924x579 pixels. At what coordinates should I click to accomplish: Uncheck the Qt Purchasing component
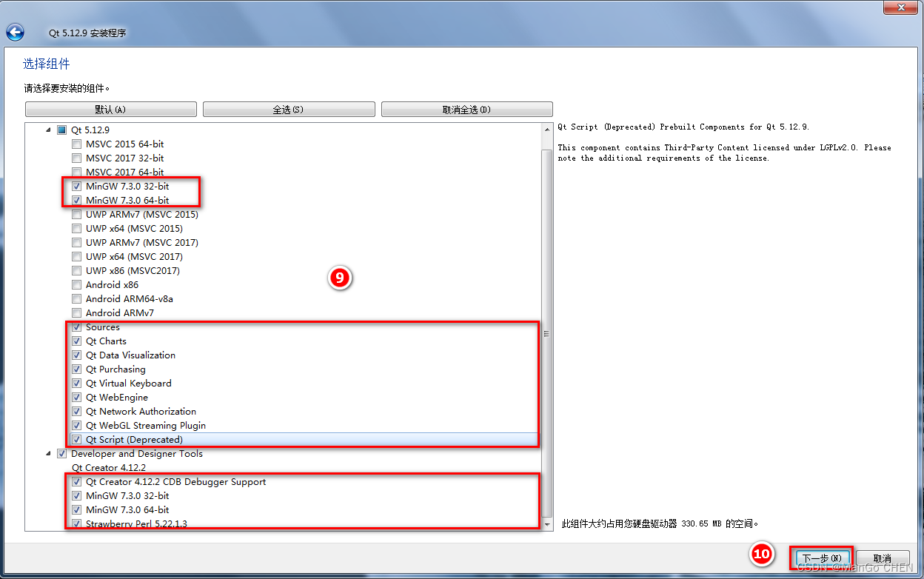(77, 369)
